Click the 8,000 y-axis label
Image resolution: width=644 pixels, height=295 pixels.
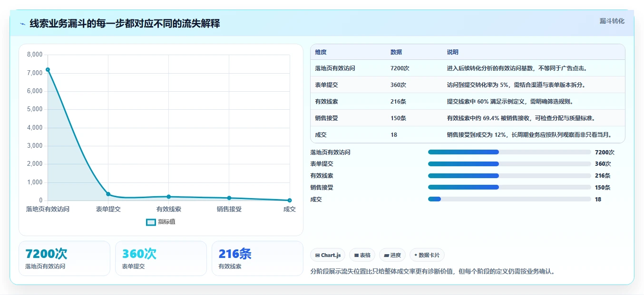click(x=35, y=55)
